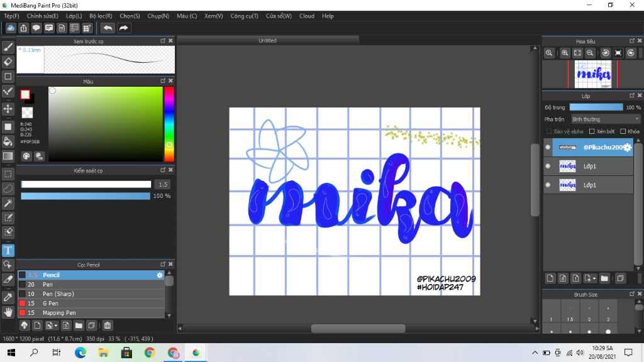Select the Mapping Pen brush
The width and height of the screenshot is (644, 362).
coord(91,313)
